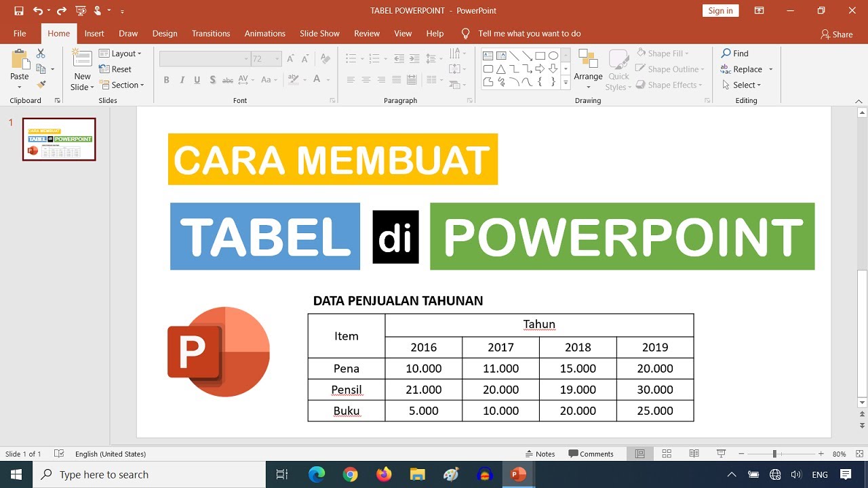This screenshot has width=868, height=488.
Task: Expand the Section dropdown
Action: click(x=122, y=85)
